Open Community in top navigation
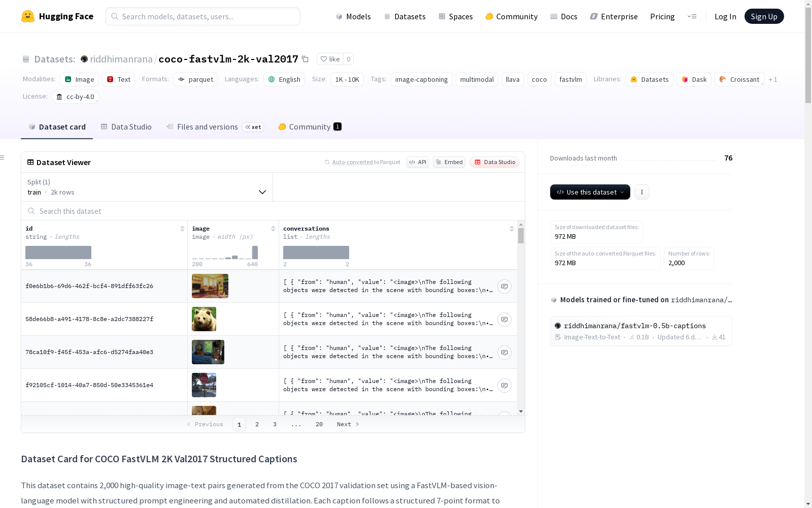 coord(512,16)
